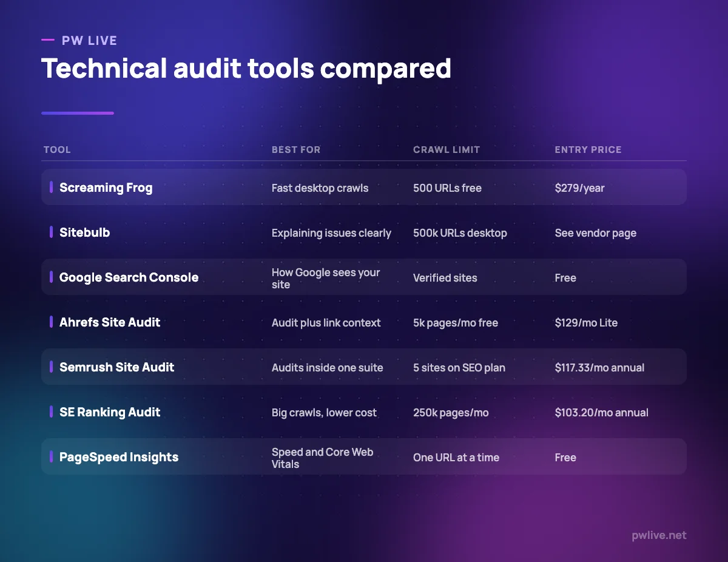Click '500k URLs desktop' cell

460,233
